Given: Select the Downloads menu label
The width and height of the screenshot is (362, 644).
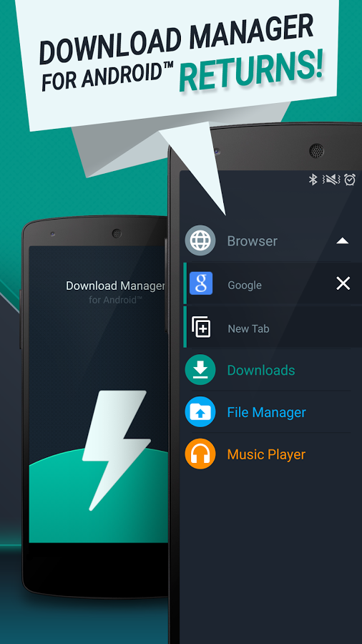Looking at the screenshot, I should click(x=261, y=370).
